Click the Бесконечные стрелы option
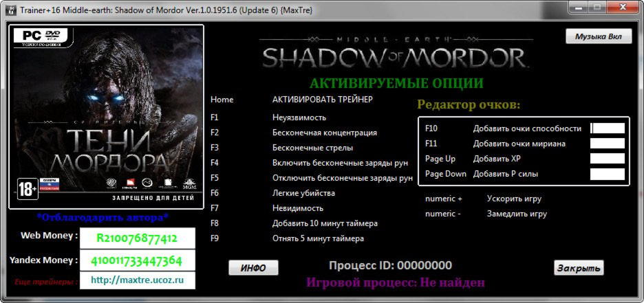Screen dimensions: 644x303 pos(312,148)
